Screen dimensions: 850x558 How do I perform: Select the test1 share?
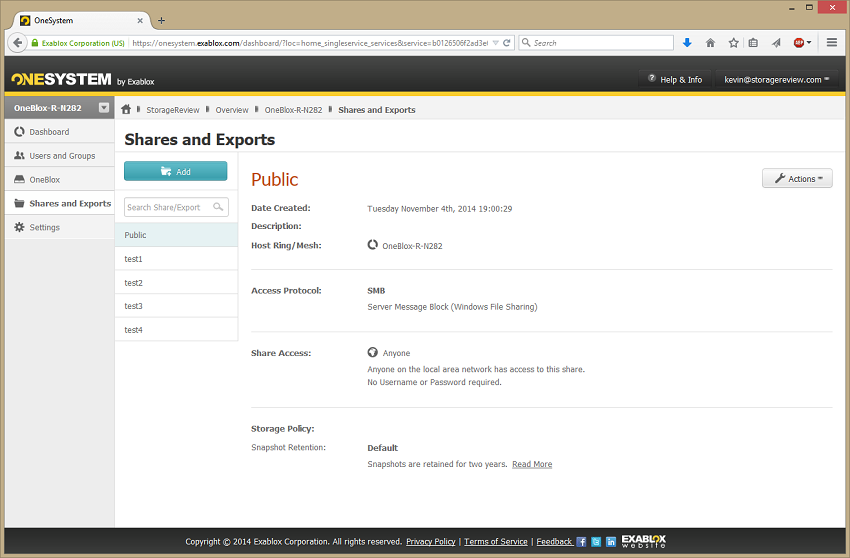(x=176, y=259)
